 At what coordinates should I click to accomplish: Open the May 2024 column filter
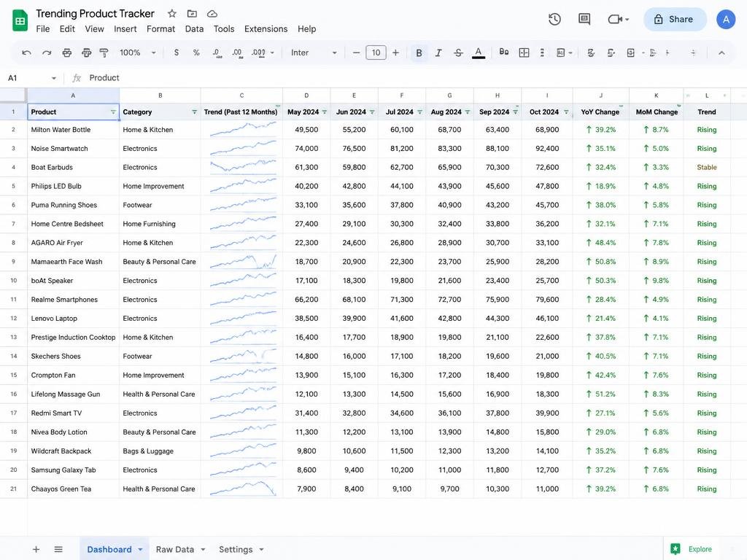point(325,112)
